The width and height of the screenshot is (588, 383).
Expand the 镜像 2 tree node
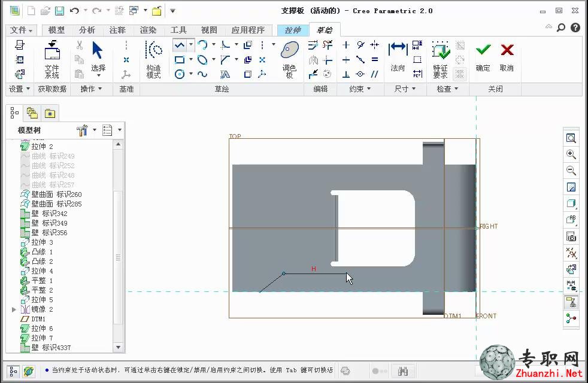click(x=14, y=309)
